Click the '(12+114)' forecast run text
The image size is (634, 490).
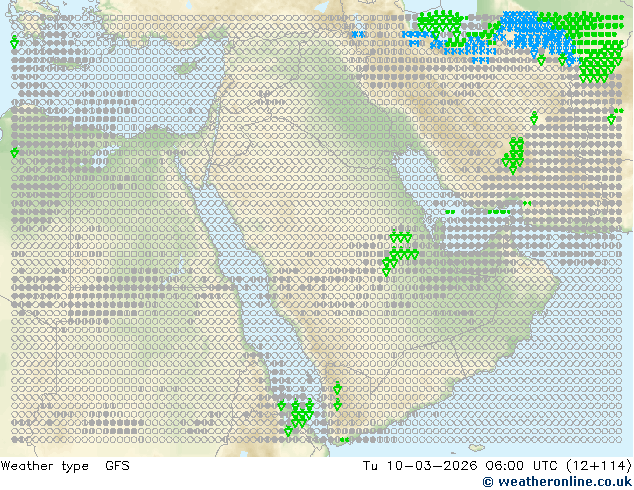tap(598, 466)
